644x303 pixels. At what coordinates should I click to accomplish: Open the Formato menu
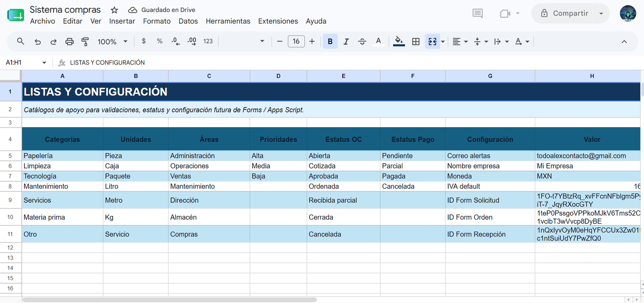(x=157, y=21)
